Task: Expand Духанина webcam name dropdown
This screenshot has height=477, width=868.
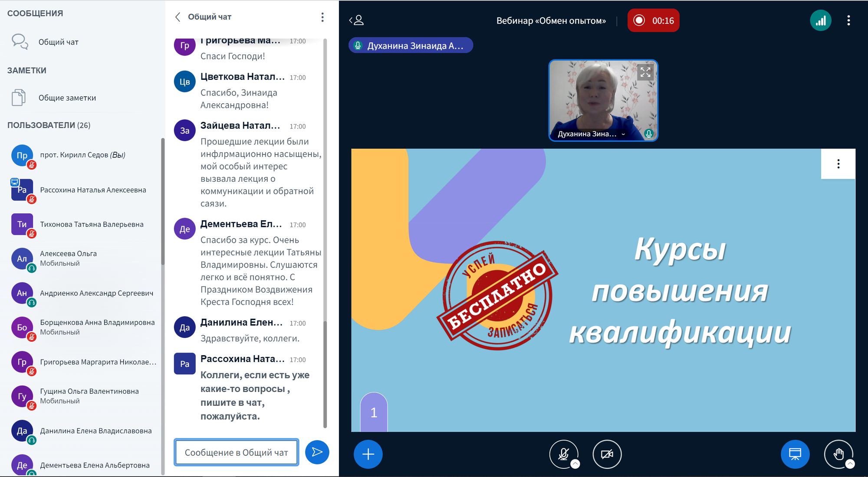Action: 623,134
